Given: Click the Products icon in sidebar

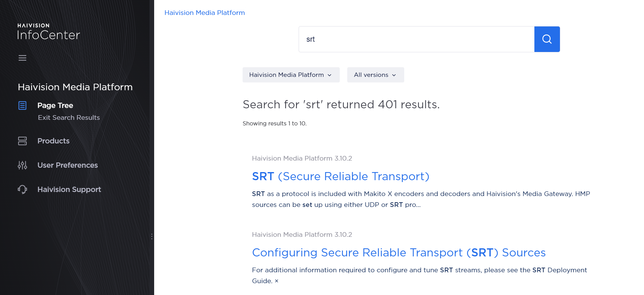Looking at the screenshot, I should coord(22,141).
